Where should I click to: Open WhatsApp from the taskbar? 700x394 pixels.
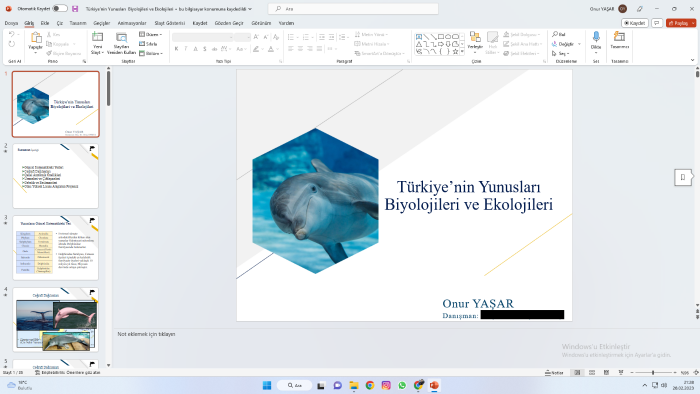[x=402, y=385]
